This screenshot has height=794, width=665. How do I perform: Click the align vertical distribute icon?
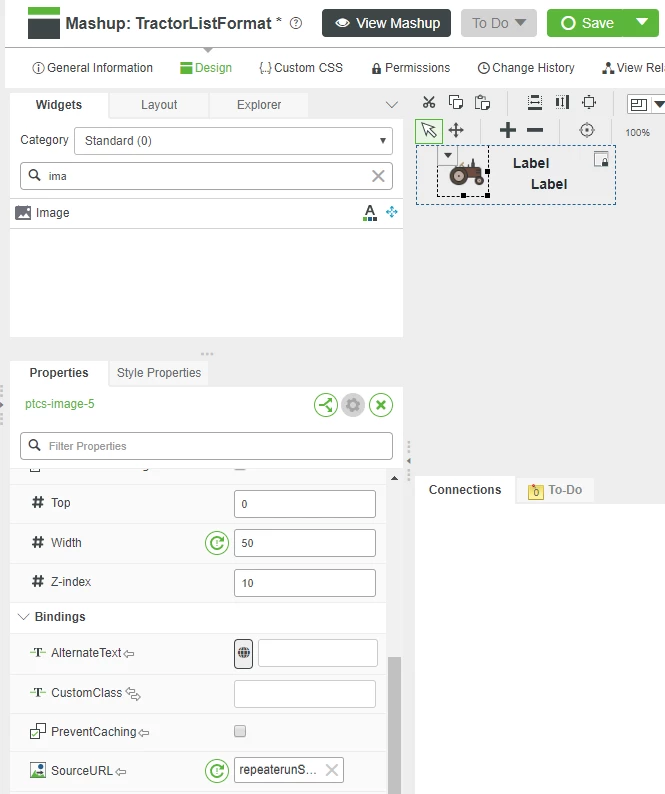click(x=535, y=102)
